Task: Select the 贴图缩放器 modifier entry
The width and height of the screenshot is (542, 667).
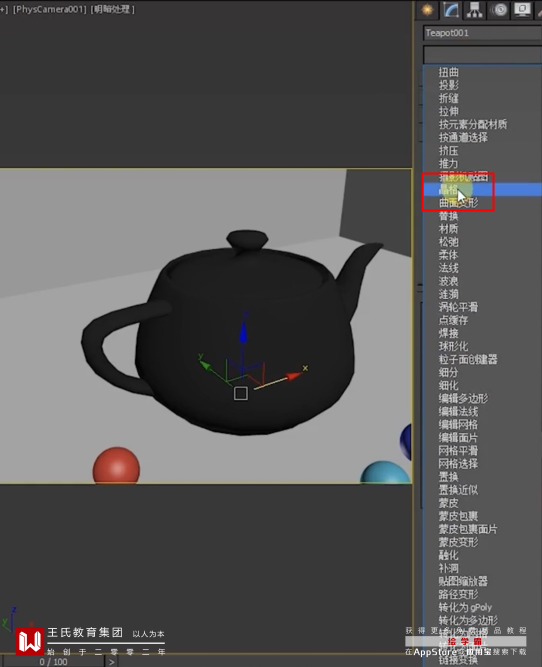Action: pos(463,581)
